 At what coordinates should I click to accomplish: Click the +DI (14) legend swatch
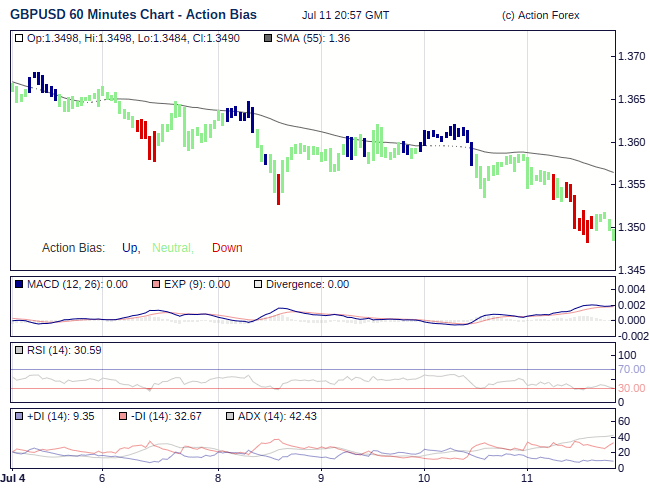pos(19,416)
